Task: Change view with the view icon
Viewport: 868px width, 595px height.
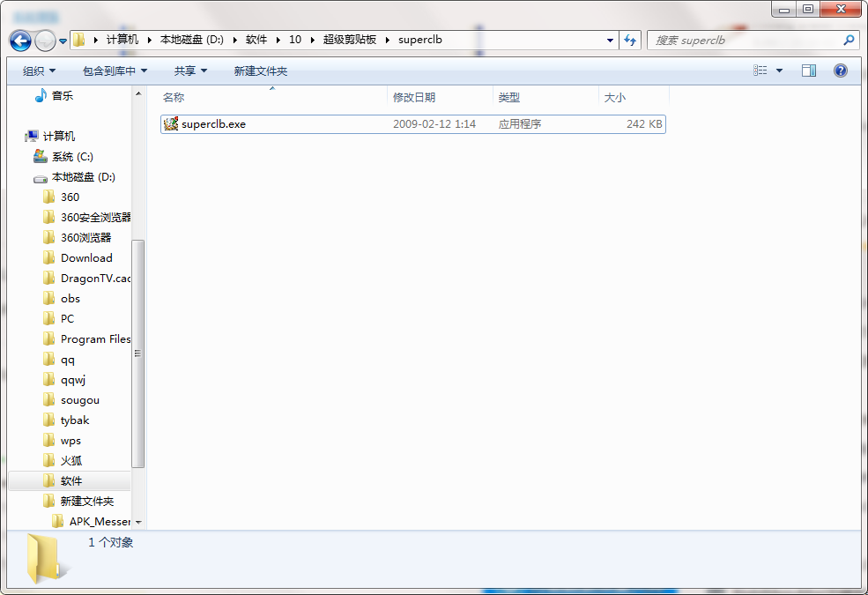Action: point(760,71)
